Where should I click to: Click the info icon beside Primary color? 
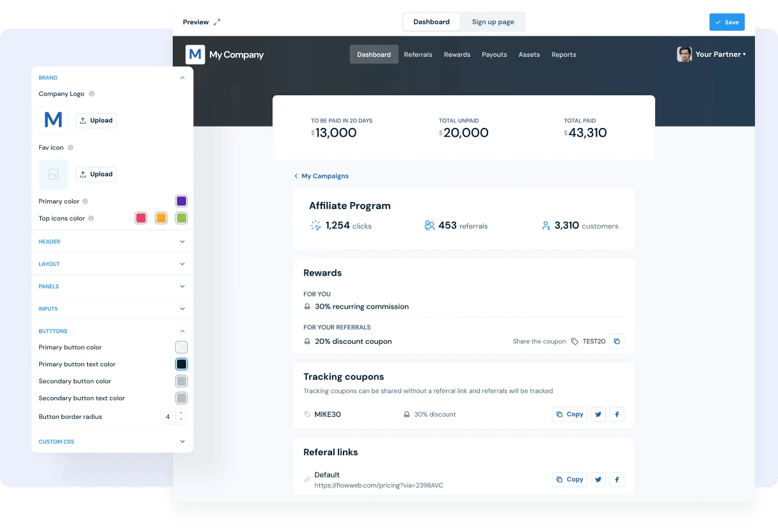[85, 201]
